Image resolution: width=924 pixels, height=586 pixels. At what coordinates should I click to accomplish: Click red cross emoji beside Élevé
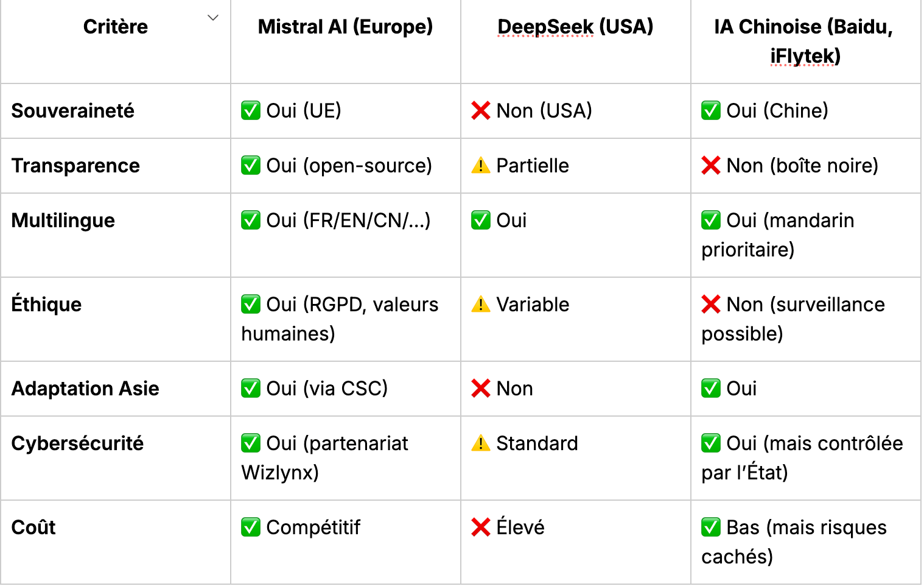[x=481, y=528]
